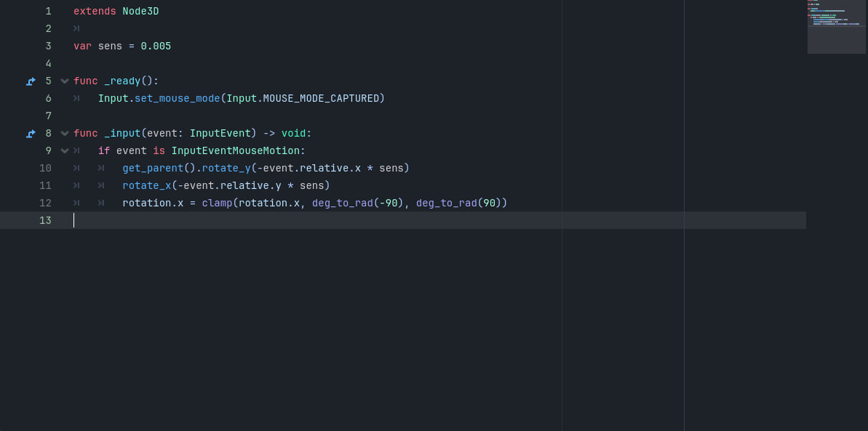Collapse the _ready function fold arrow

click(x=64, y=81)
